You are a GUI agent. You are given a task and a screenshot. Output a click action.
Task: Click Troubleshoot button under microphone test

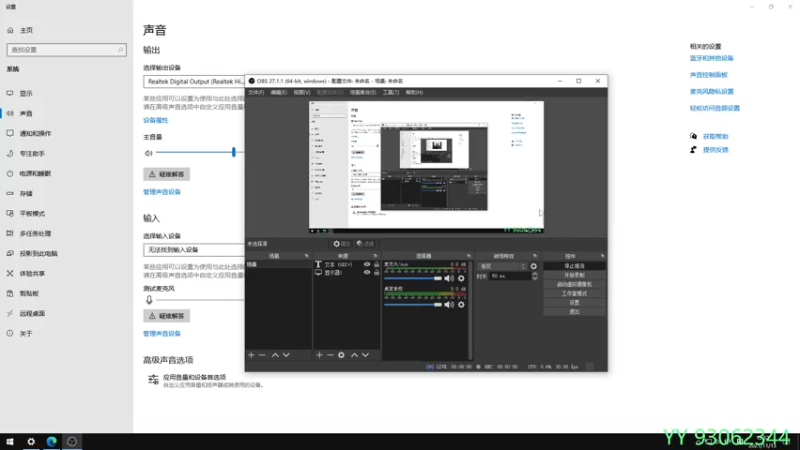click(x=166, y=316)
